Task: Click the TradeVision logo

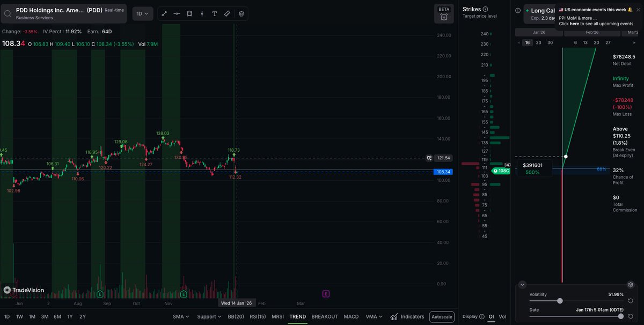Action: (x=24, y=290)
